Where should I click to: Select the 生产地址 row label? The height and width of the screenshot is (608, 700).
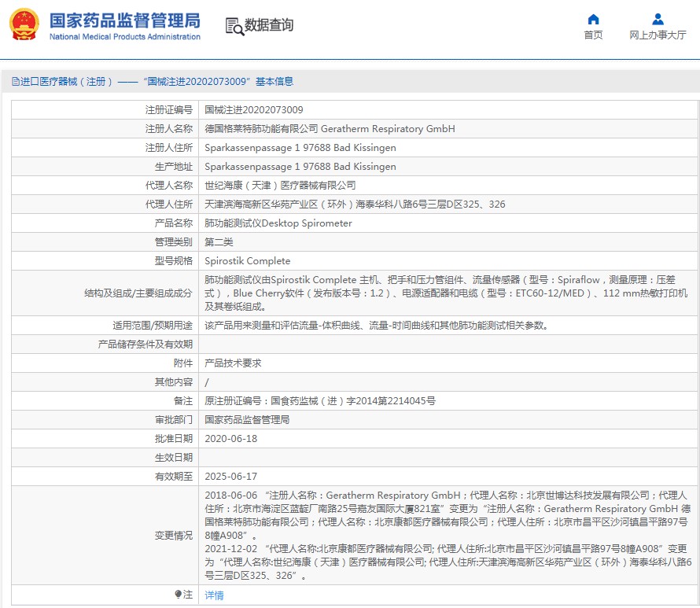click(174, 167)
